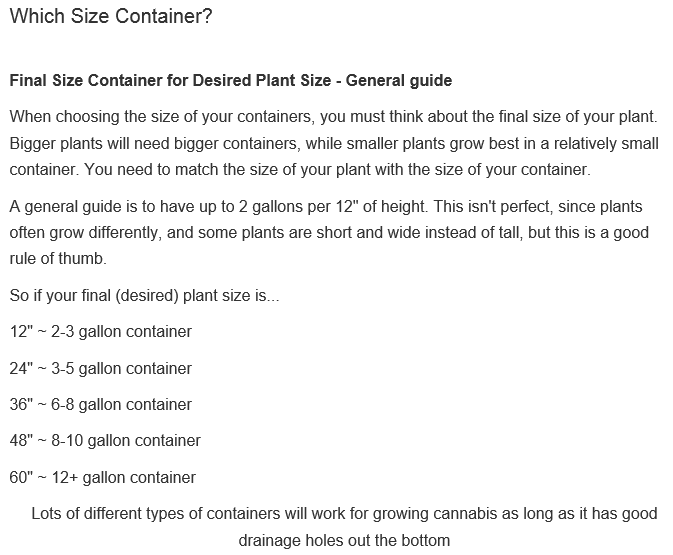Click the words 'drainage holes out the bottom'
Screen dimensions: 673x555
coord(344,540)
